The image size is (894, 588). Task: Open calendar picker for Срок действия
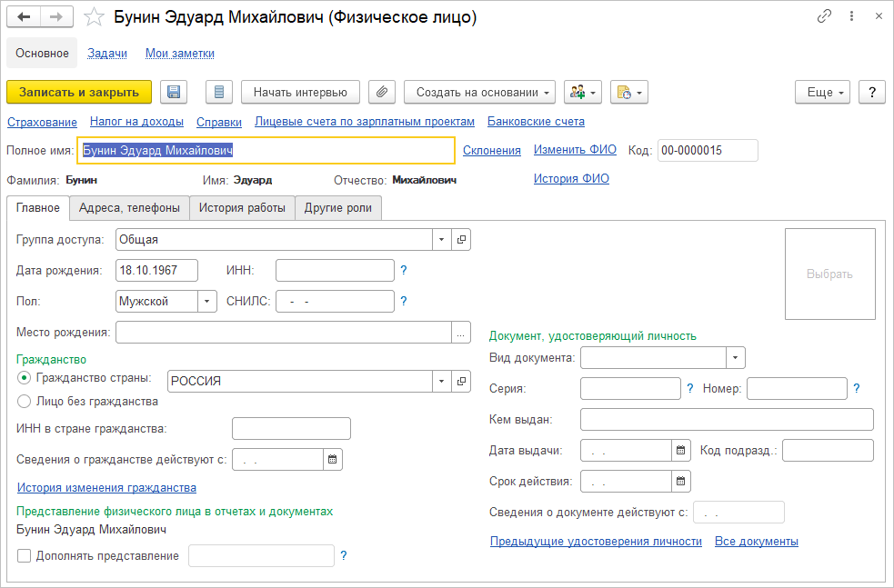pos(681,481)
